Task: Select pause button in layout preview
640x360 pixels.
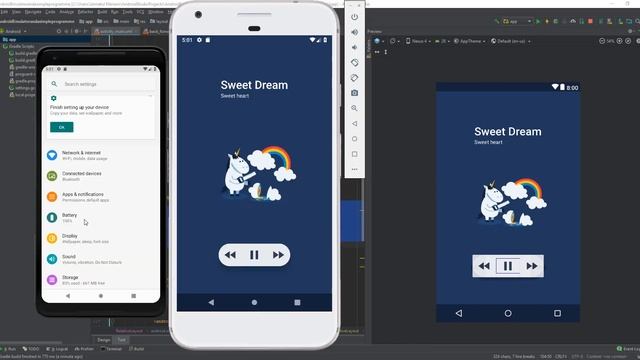Action: (x=508, y=266)
